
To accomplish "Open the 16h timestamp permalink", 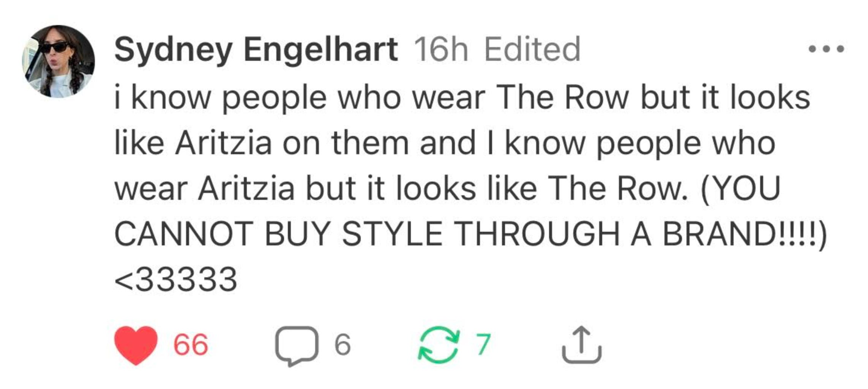I will coord(441,49).
